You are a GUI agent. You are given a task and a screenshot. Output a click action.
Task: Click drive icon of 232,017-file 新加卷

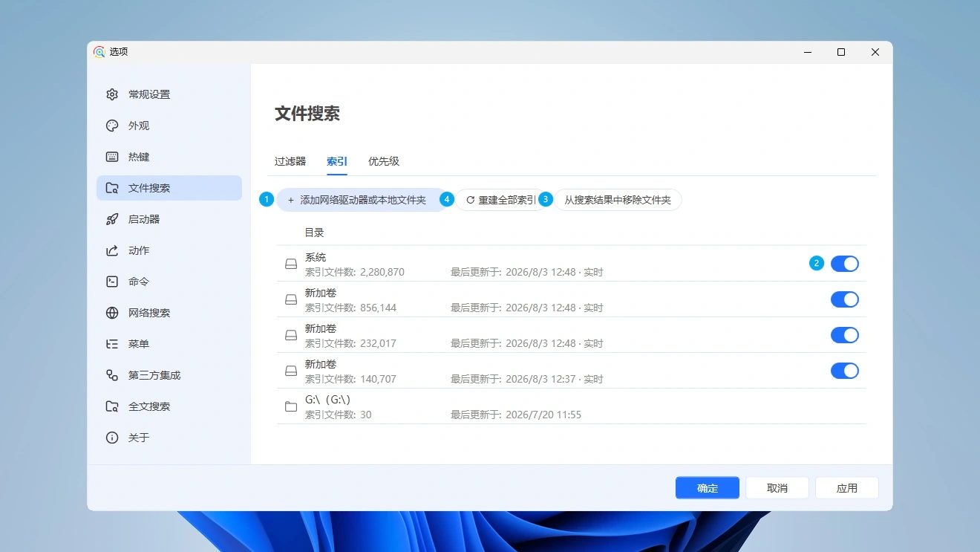[x=291, y=335]
